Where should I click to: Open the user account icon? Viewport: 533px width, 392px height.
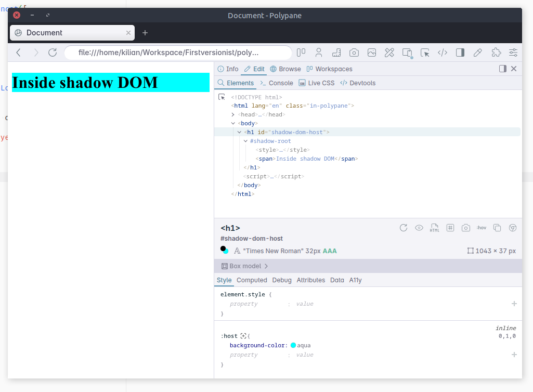coord(319,53)
